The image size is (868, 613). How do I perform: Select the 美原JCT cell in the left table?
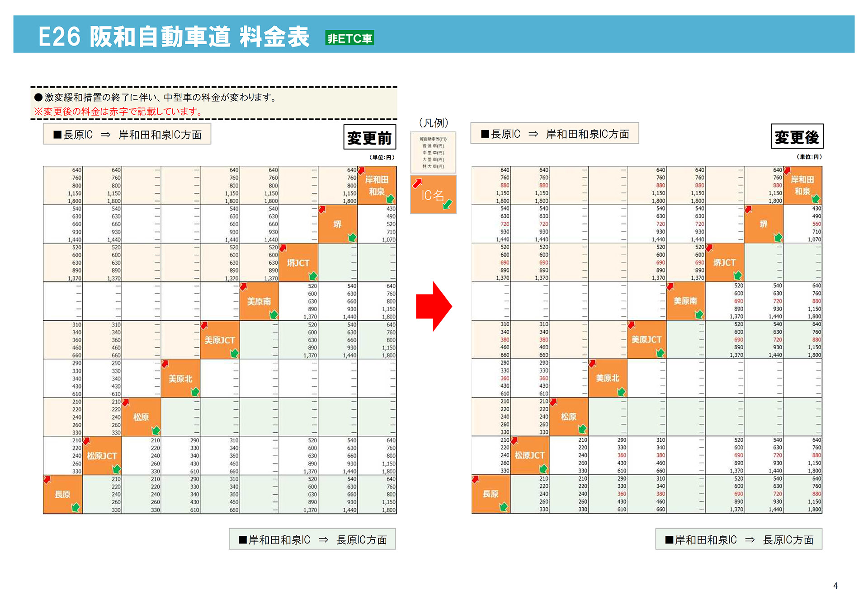(x=220, y=340)
